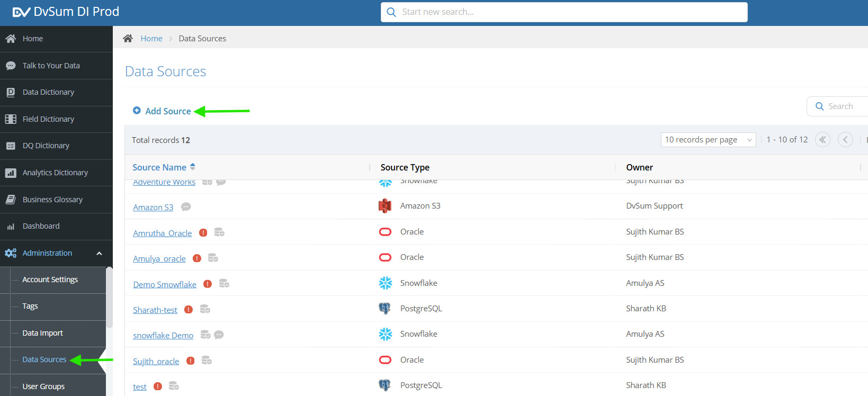Select Account Settings submenu
This screenshot has width=868, height=396.
click(50, 280)
